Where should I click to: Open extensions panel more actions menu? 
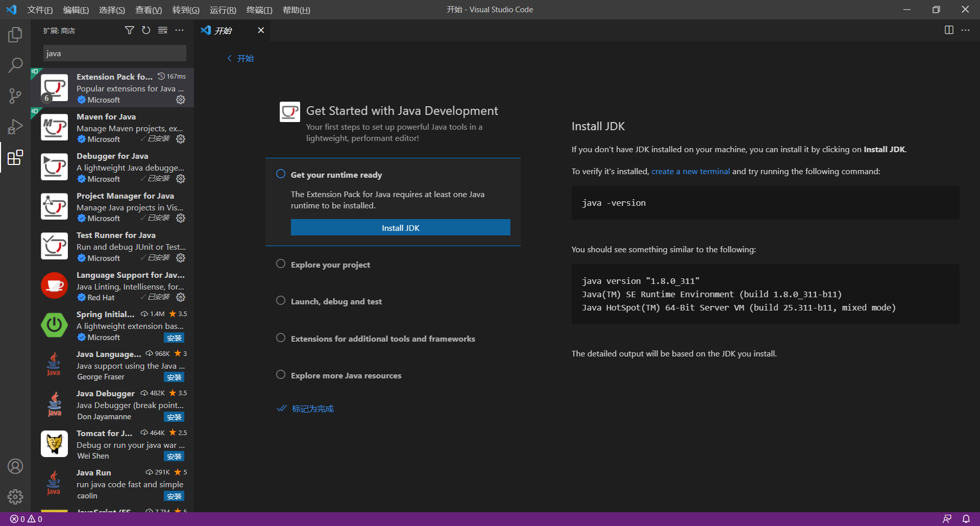point(179,31)
